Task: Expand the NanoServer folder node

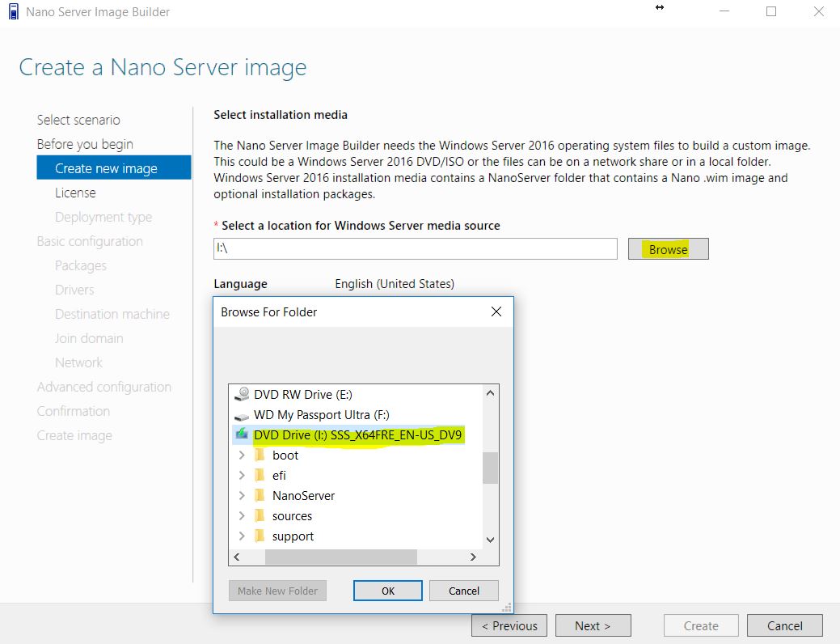Action: [x=242, y=496]
